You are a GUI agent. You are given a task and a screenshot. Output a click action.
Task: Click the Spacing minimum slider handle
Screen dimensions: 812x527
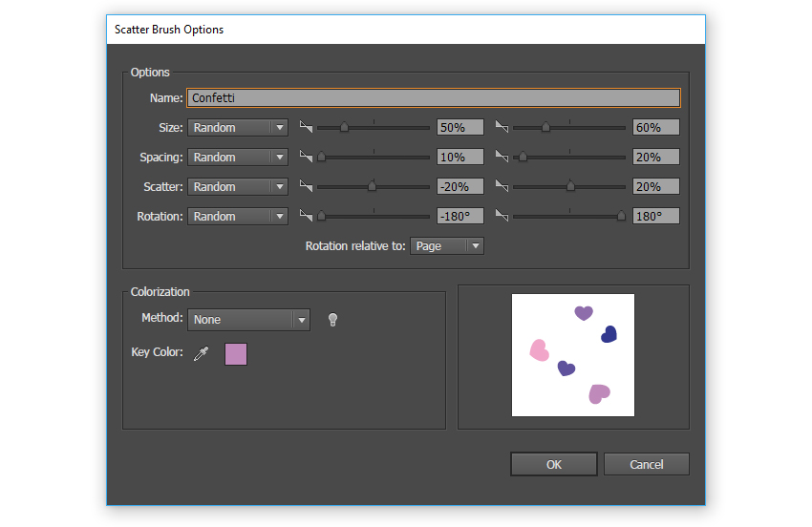[x=322, y=157]
